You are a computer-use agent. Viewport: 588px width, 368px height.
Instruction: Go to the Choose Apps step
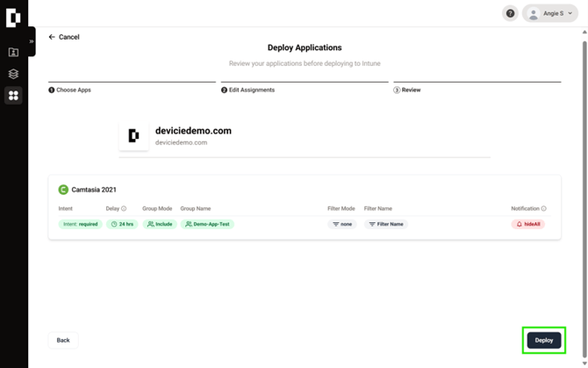click(70, 90)
